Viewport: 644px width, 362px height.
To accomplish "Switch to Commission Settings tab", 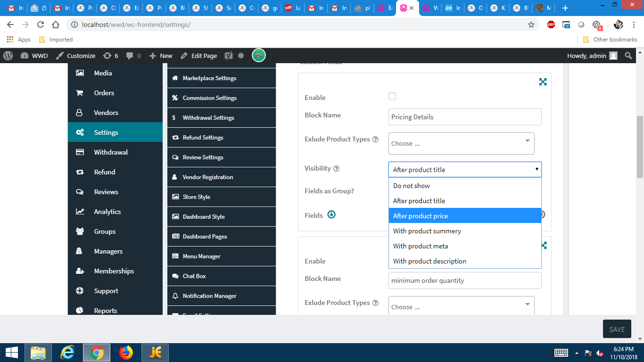I will [x=222, y=98].
